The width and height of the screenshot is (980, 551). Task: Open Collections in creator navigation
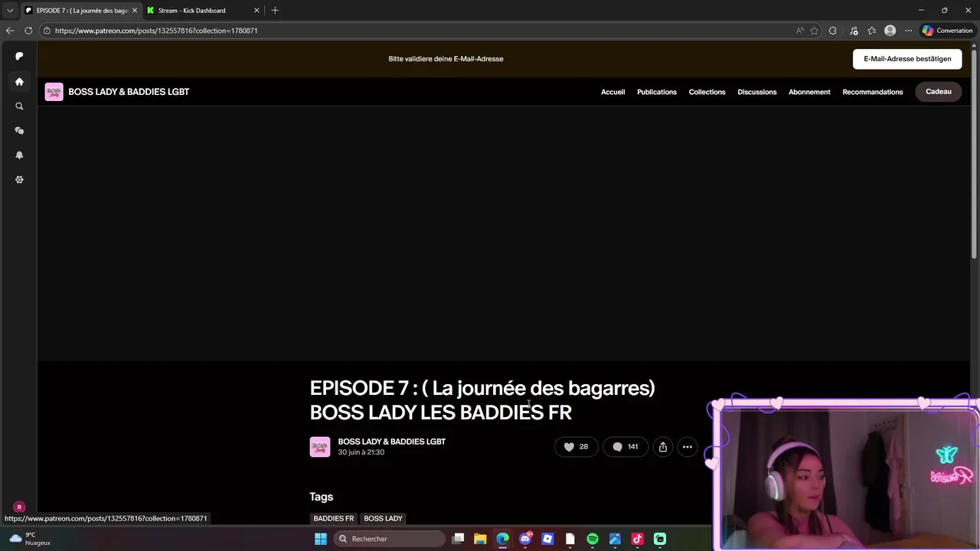707,92
